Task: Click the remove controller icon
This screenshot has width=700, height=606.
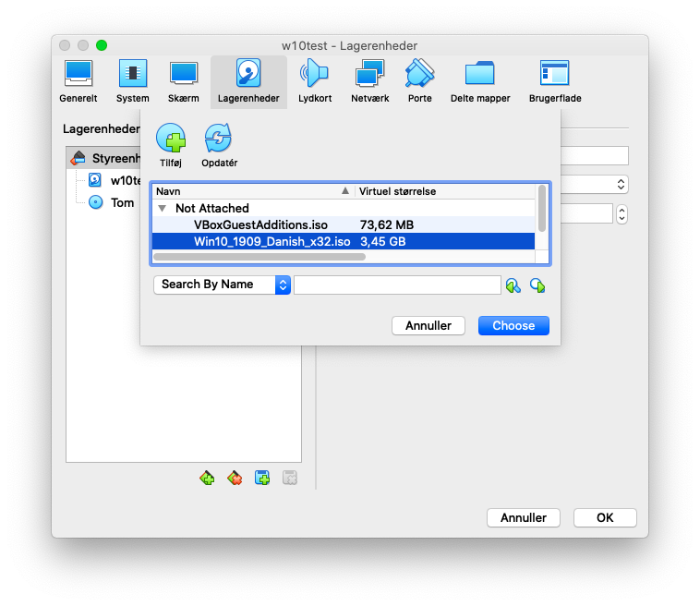Action: [x=235, y=478]
